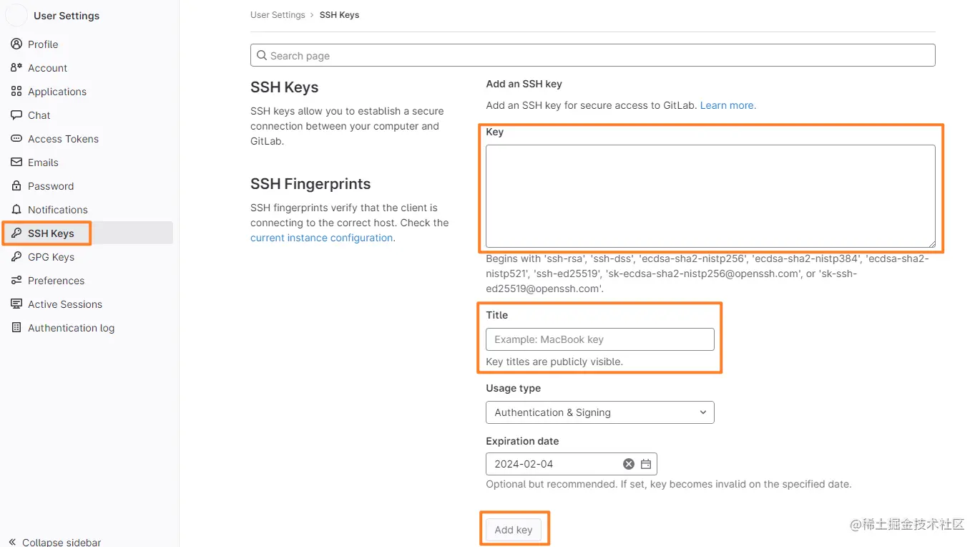The image size is (980, 547).
Task: Click User Settings breadcrumb link
Action: pos(278,15)
